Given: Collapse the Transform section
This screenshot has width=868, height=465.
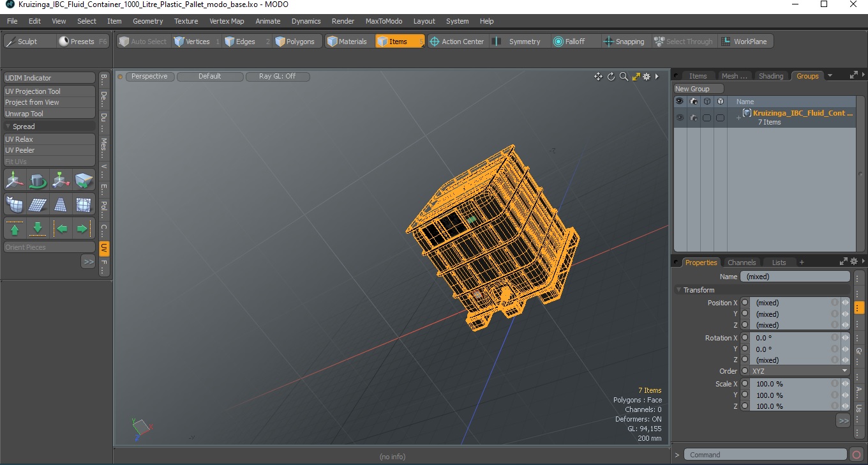Looking at the screenshot, I should click(679, 290).
